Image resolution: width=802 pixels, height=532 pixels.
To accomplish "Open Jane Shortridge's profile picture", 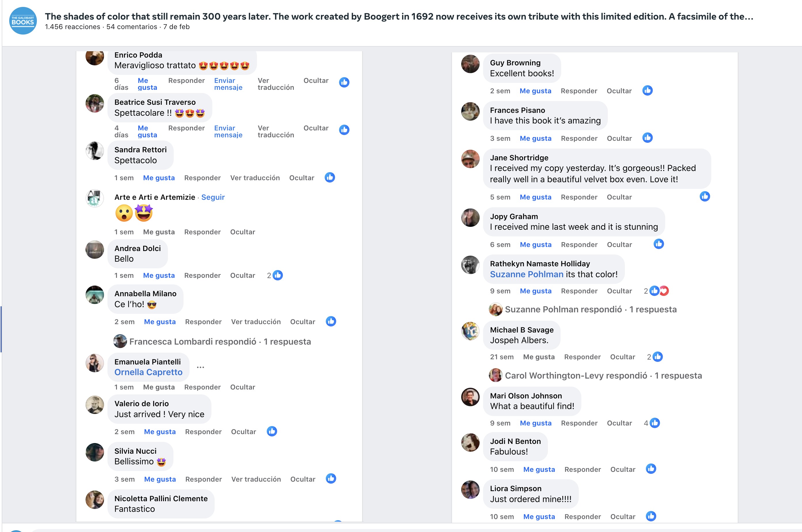I will [470, 159].
